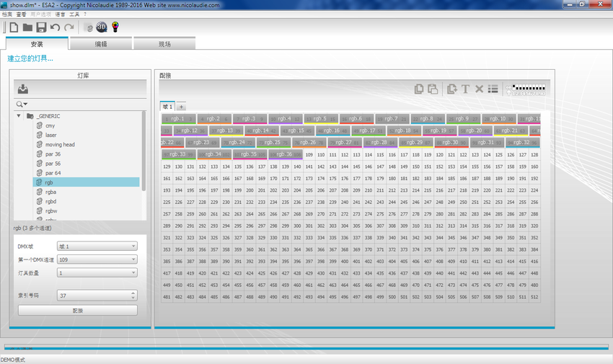Rename fixture with the T icon

[465, 89]
